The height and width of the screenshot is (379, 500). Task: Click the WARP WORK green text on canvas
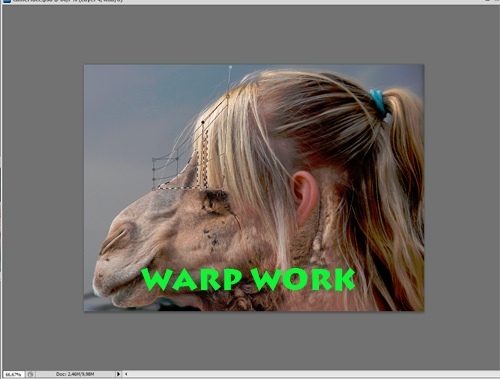click(x=248, y=279)
